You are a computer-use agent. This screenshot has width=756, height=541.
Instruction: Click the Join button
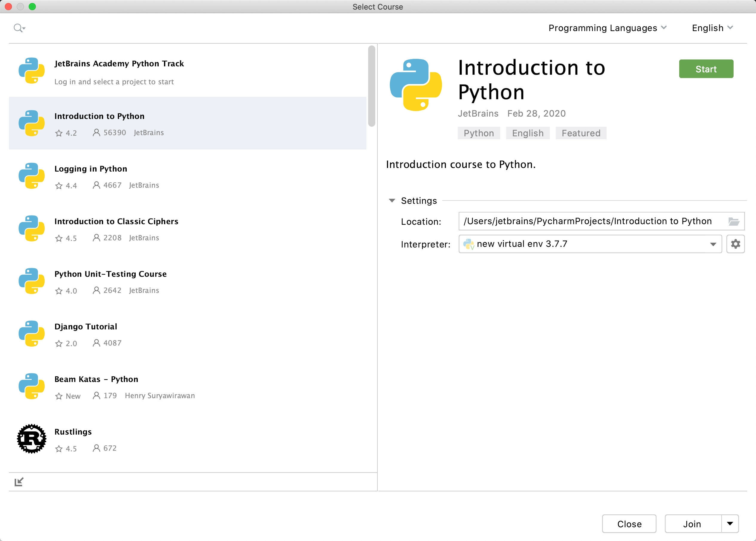693,524
